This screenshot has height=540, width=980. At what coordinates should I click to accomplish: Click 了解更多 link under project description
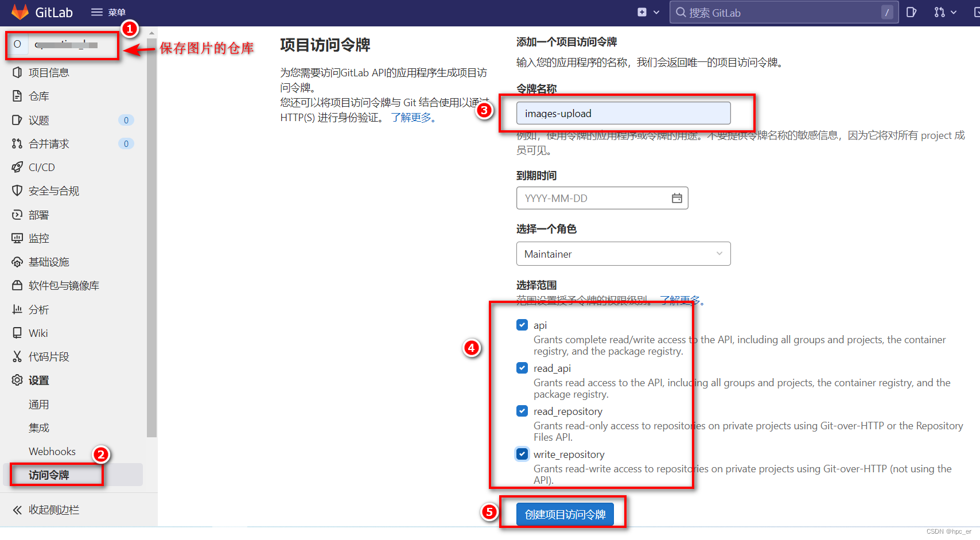[x=414, y=118]
